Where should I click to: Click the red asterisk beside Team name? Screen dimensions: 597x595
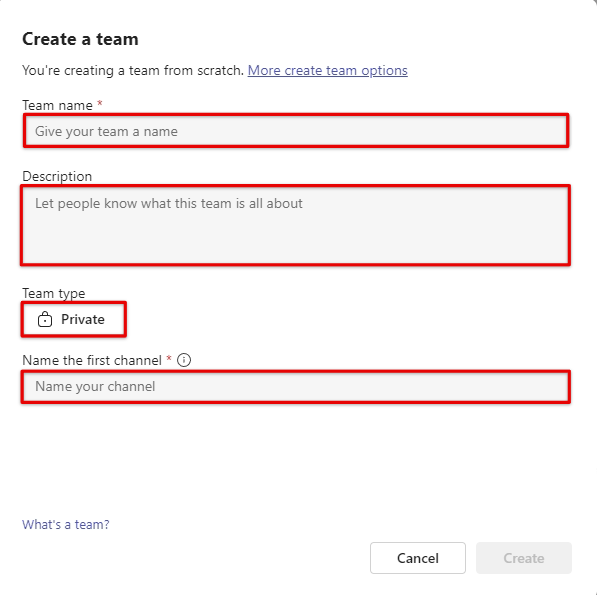coord(100,103)
